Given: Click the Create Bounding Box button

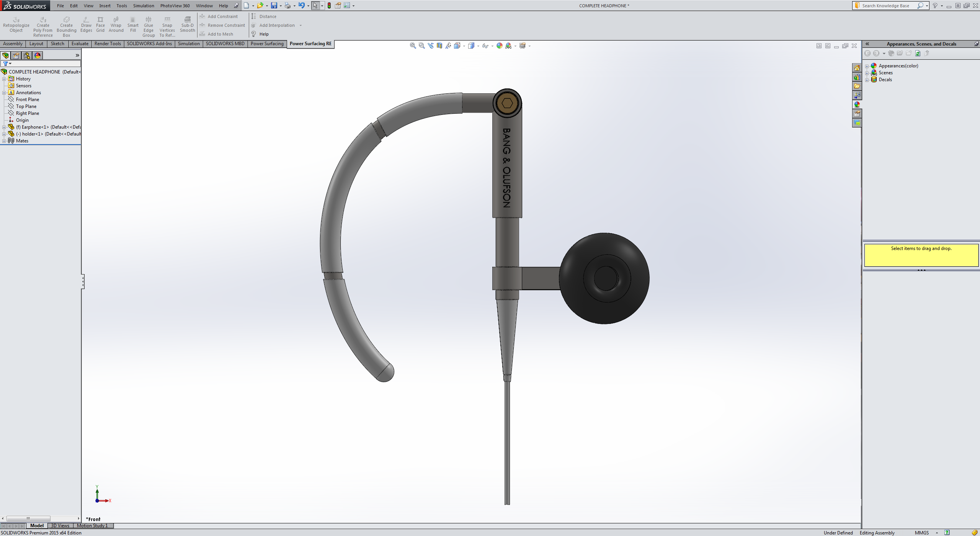Looking at the screenshot, I should click(66, 27).
